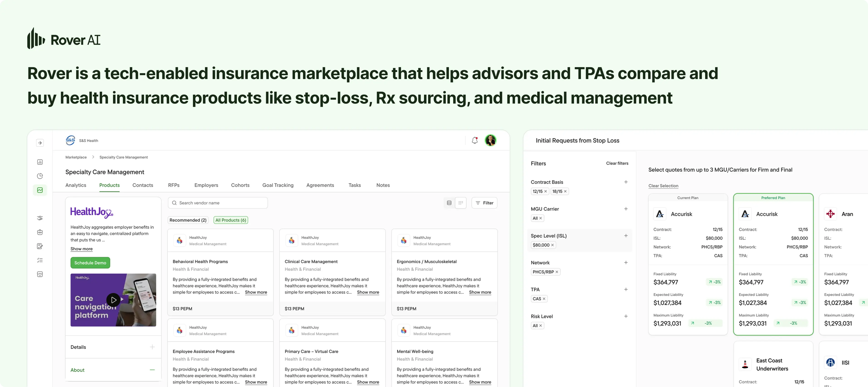Open the Employers tab

(x=206, y=185)
